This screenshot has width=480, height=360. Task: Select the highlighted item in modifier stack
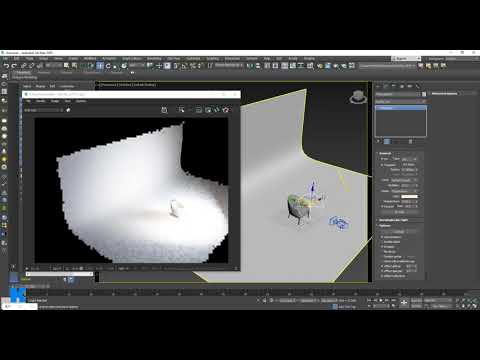click(401, 108)
